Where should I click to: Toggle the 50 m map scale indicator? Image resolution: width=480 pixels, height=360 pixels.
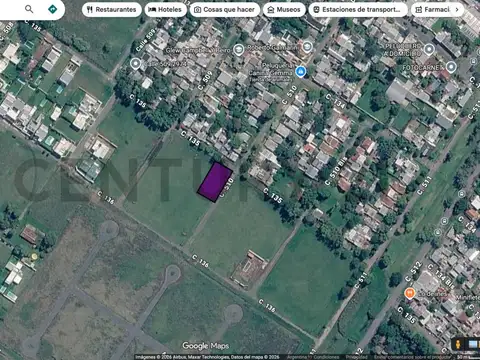[467, 357]
